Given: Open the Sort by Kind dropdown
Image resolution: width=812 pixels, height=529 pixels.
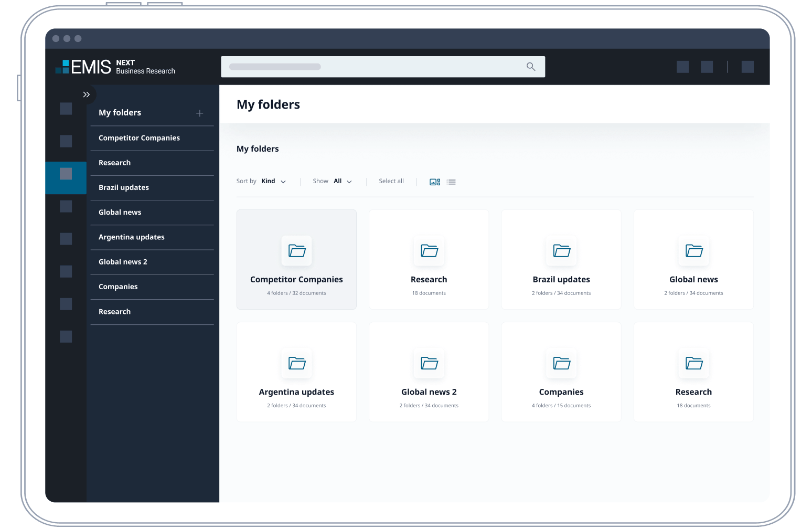Looking at the screenshot, I should click(x=274, y=182).
